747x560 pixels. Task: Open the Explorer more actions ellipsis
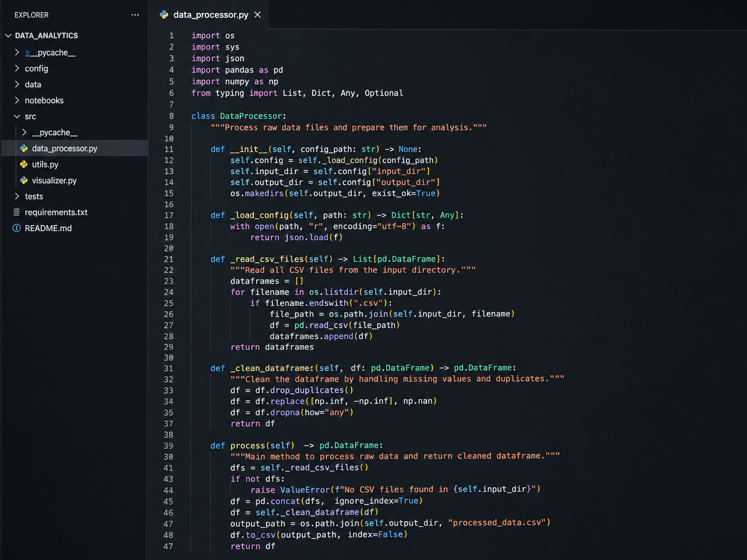point(135,15)
